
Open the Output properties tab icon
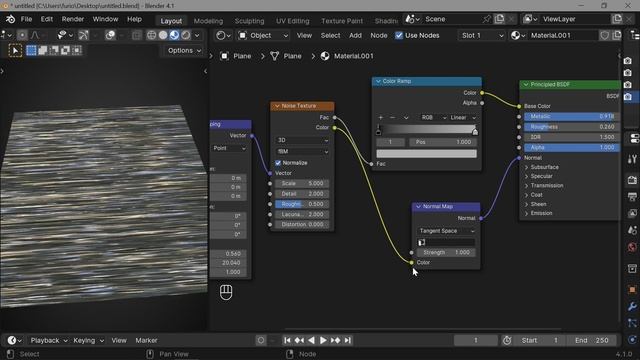[x=632, y=196]
